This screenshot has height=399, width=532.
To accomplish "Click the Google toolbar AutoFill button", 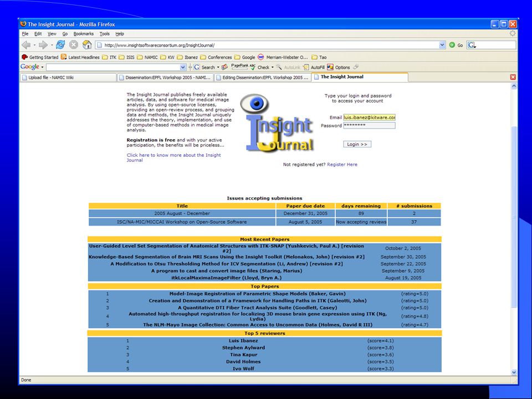I will (314, 67).
